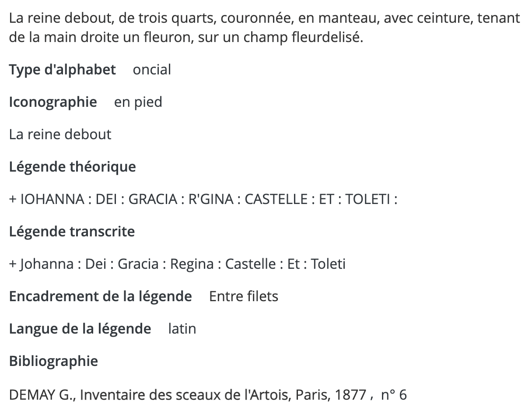Screen dimensions: 532x408
Task: Click the "Bibliographie" heading
Action: click(x=53, y=361)
